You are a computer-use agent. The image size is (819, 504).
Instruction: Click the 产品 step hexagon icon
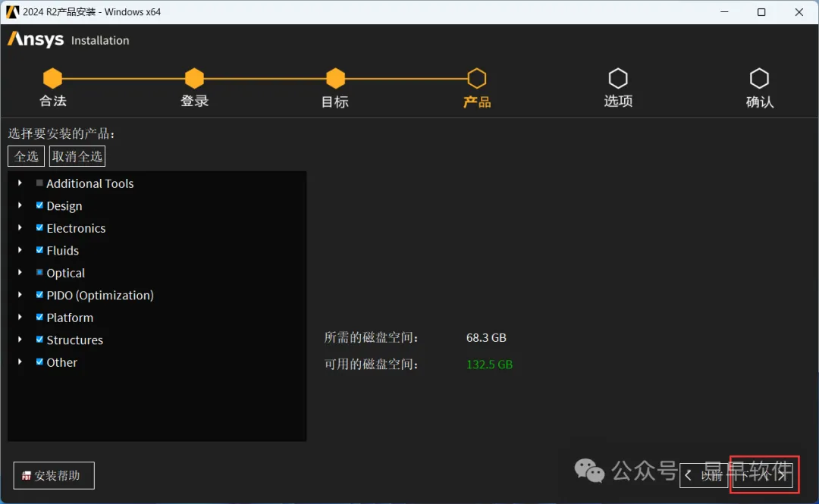(476, 78)
